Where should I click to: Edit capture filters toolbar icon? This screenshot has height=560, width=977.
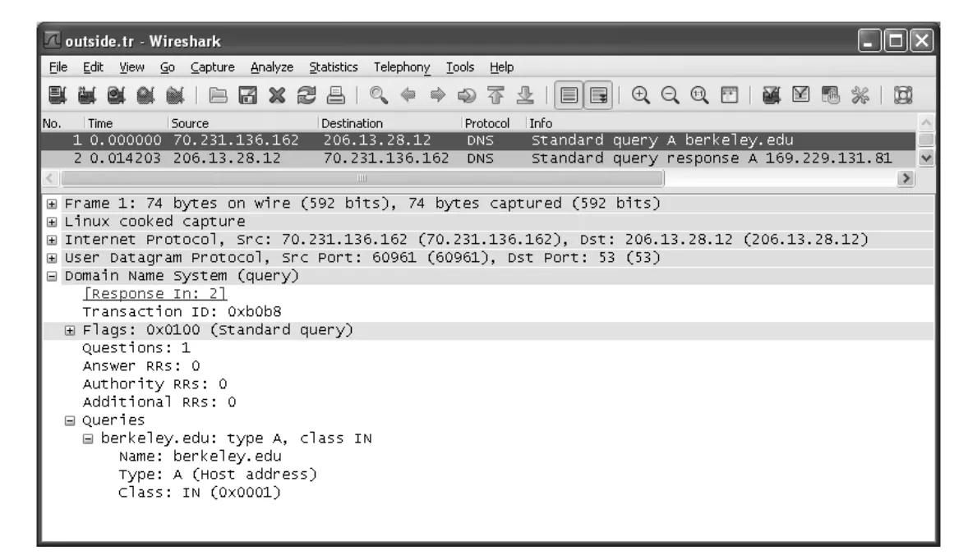click(772, 95)
